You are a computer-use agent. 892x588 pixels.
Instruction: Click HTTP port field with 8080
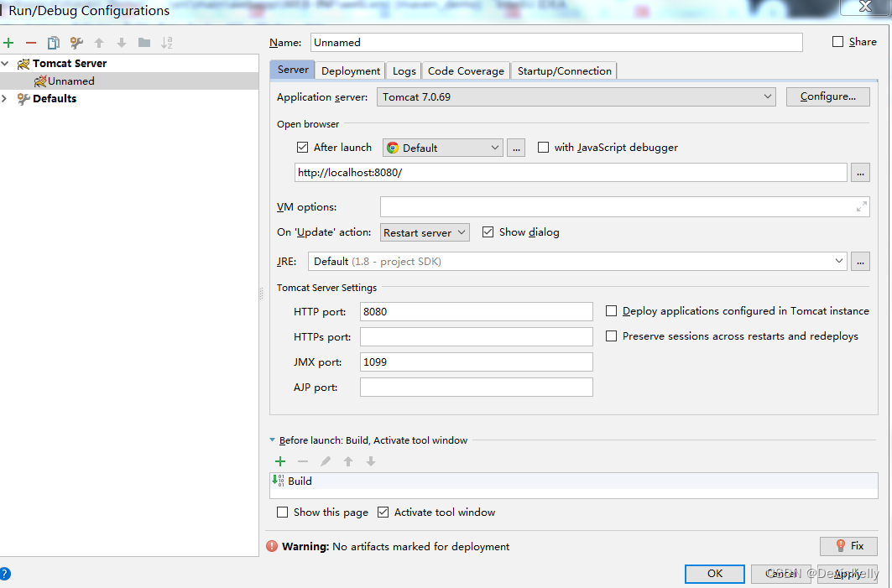coord(476,312)
